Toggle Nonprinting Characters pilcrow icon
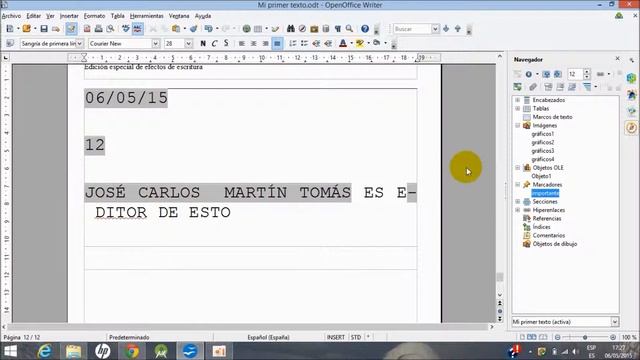The image size is (640, 360). 338,29
